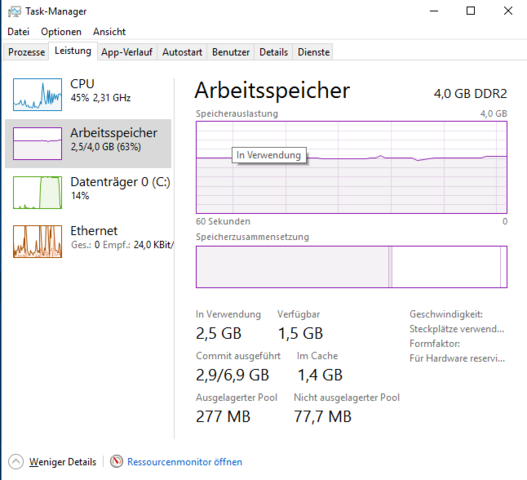Select the Datenträger 0 (C:) disk thumbnail

coord(37,192)
